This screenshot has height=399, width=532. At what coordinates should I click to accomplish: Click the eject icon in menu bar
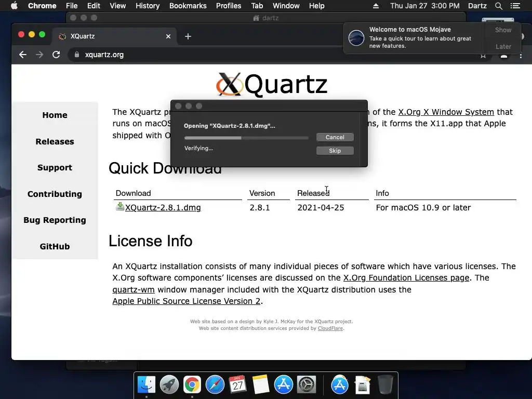(376, 6)
